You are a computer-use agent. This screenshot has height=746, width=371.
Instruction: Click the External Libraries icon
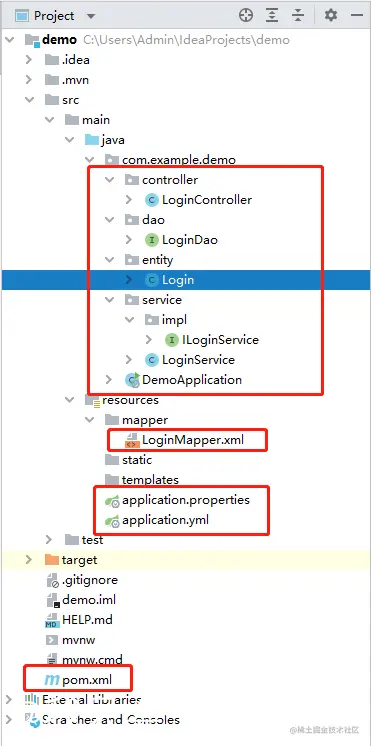tap(31, 700)
